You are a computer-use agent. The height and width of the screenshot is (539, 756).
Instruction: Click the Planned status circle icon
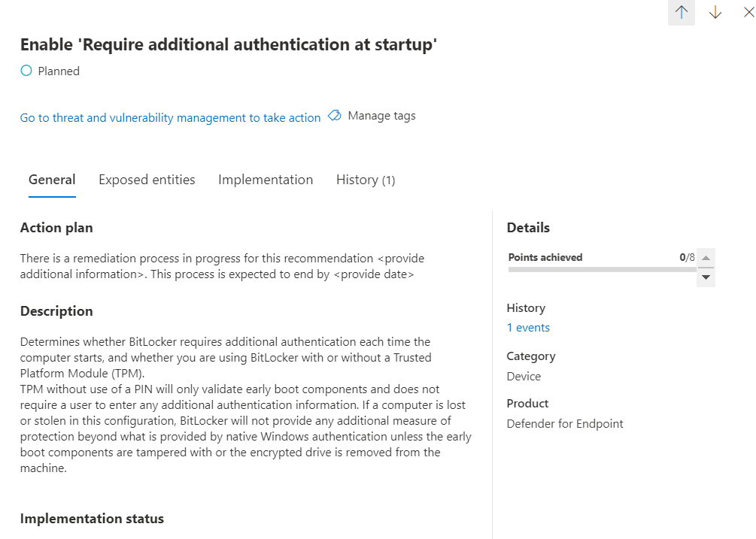click(26, 71)
